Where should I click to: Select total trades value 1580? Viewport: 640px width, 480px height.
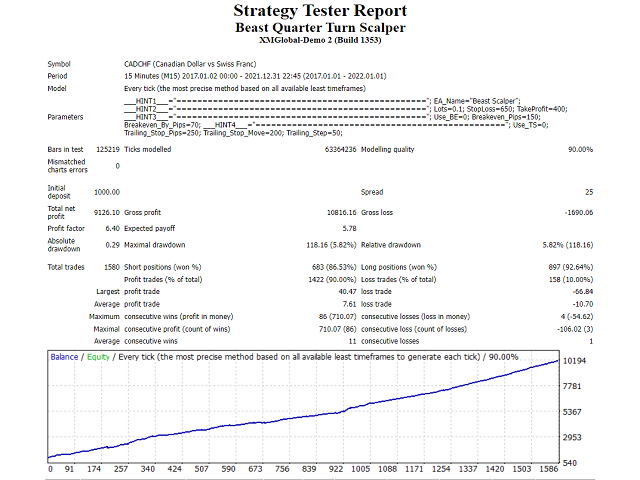pos(112,267)
